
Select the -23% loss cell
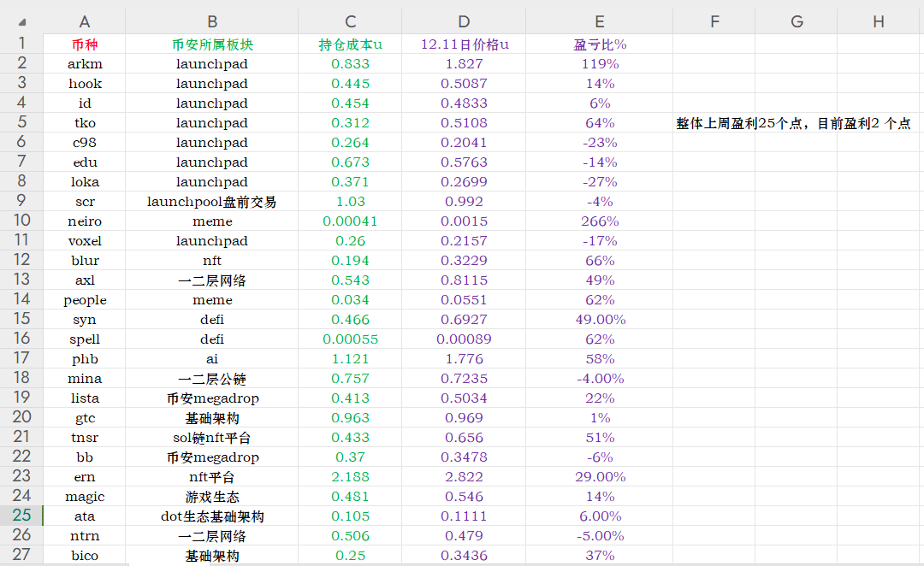(599, 143)
